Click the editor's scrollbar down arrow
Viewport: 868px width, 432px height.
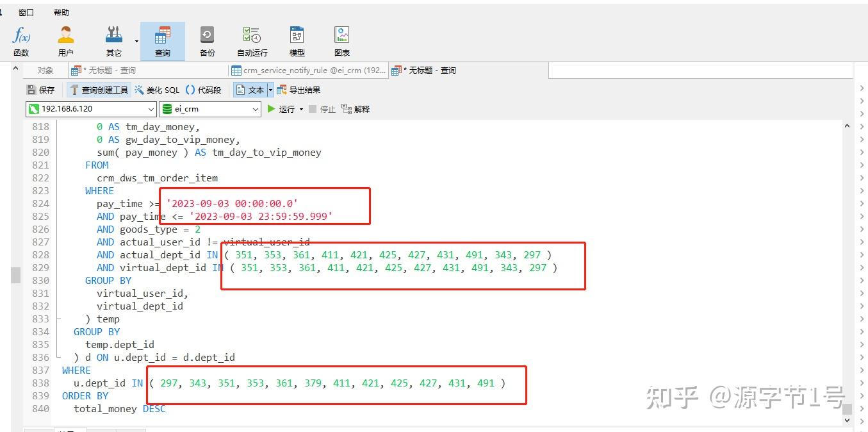847,420
